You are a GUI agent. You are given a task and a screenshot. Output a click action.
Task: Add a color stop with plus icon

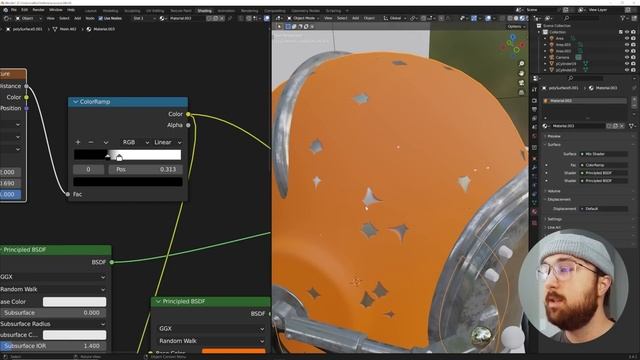[x=78, y=142]
